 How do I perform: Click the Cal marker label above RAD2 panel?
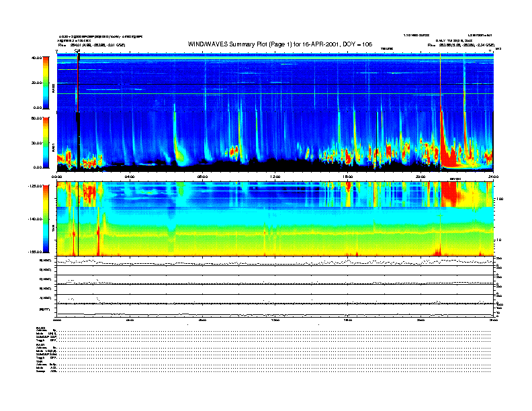tap(77, 51)
